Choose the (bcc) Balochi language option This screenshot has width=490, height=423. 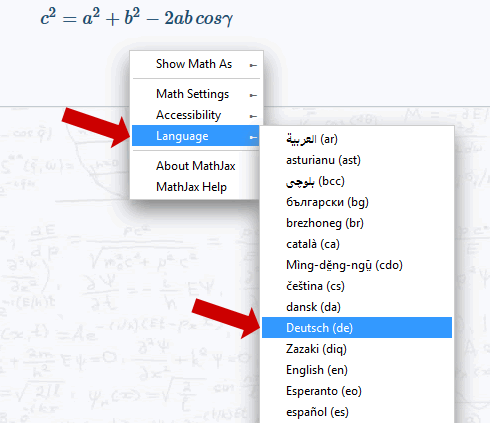(357, 181)
